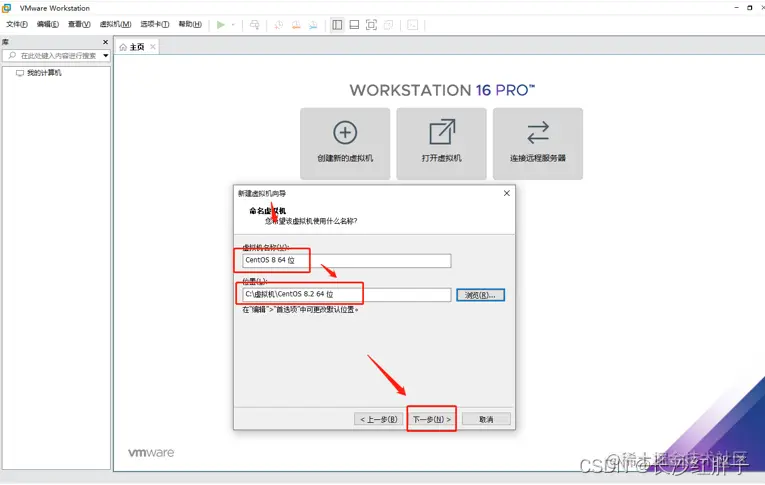The width and height of the screenshot is (765, 485).
Task: Click the 连接远程服务器 tile
Action: click(x=538, y=143)
